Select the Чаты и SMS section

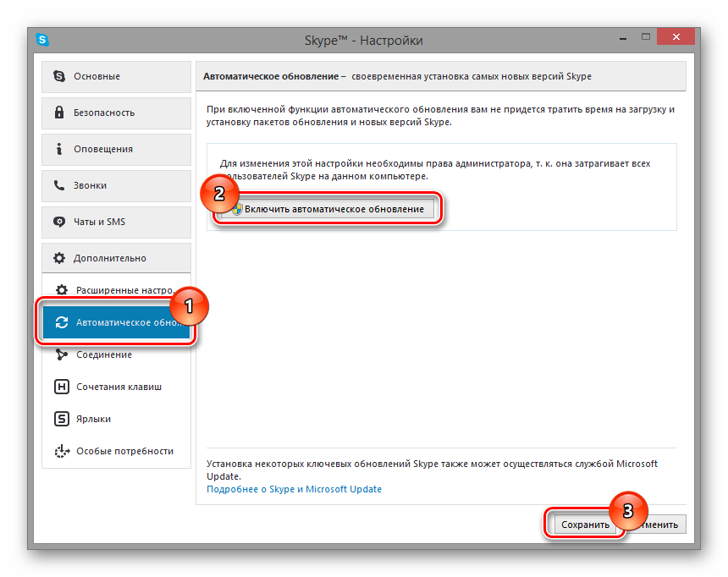(116, 222)
